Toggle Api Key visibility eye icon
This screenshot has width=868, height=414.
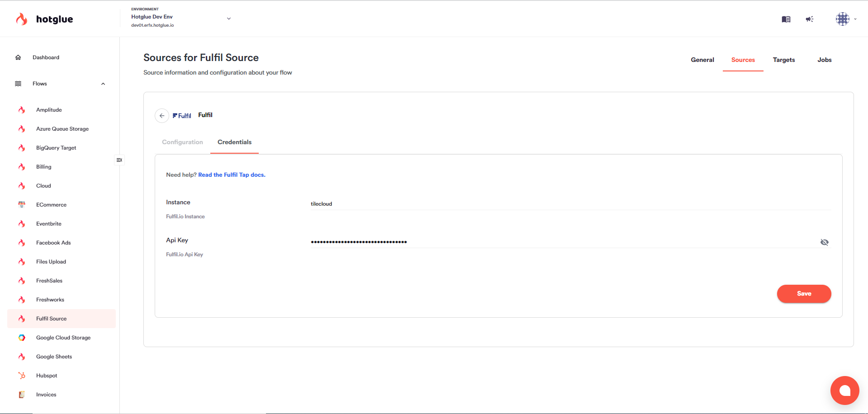[x=825, y=242]
